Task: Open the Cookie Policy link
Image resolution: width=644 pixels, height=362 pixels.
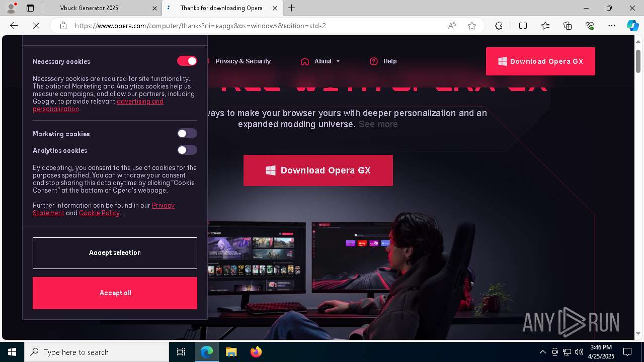Action: [x=99, y=213]
